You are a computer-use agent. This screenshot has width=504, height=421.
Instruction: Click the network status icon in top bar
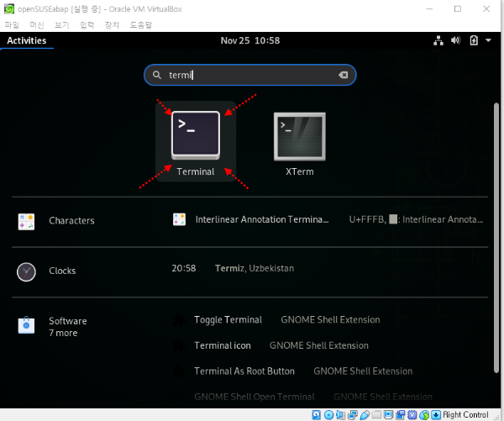click(438, 40)
